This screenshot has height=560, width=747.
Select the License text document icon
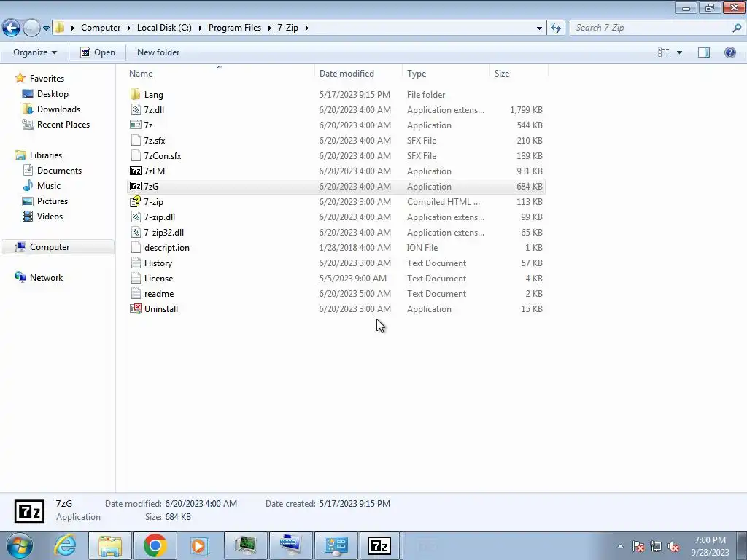[136, 278]
